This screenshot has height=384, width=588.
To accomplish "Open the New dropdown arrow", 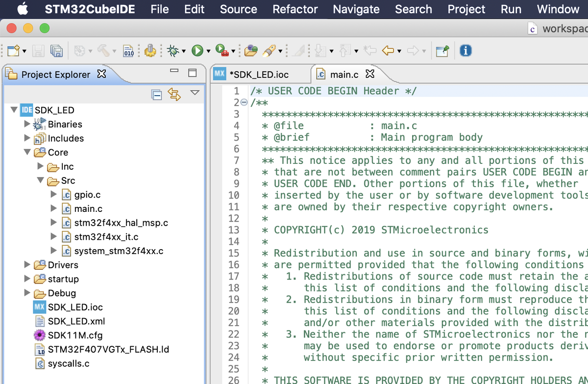I will (x=24, y=51).
